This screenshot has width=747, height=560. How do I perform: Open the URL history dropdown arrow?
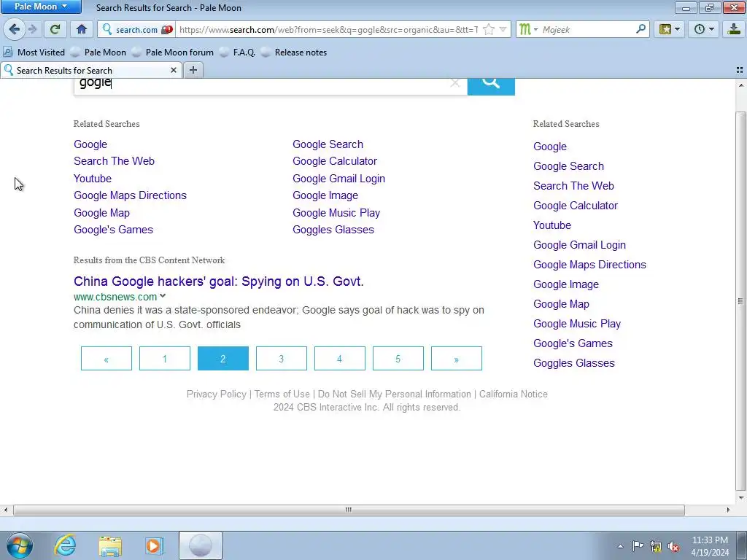(503, 29)
